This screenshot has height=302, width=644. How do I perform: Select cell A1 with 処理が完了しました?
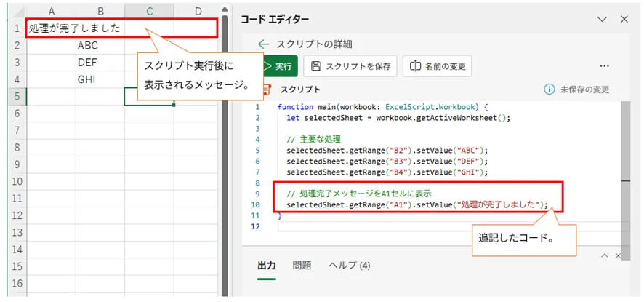(52, 28)
